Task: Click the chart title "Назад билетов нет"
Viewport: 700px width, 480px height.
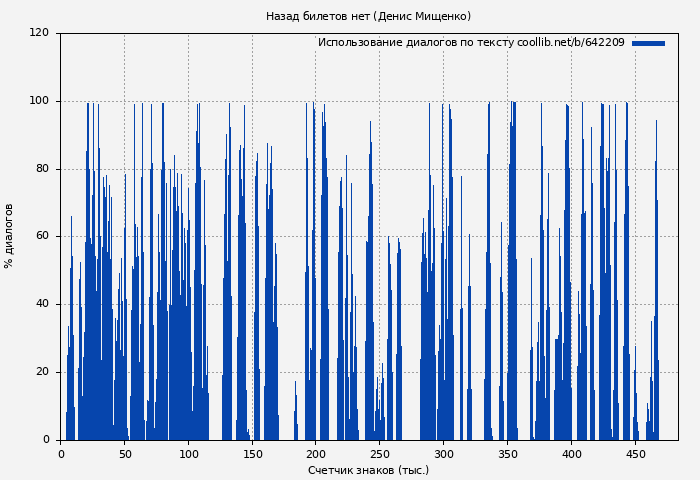Action: [x=368, y=16]
